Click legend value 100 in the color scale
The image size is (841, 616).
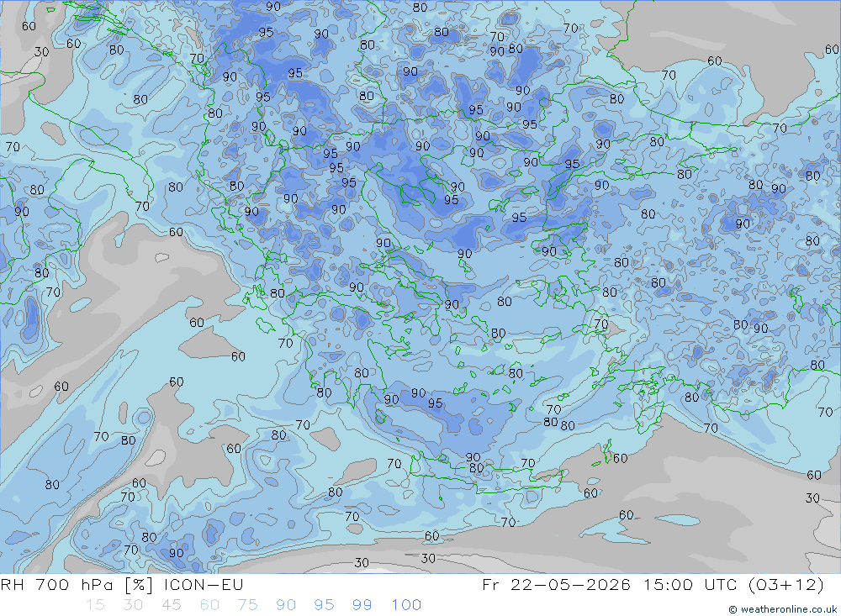pos(406,605)
